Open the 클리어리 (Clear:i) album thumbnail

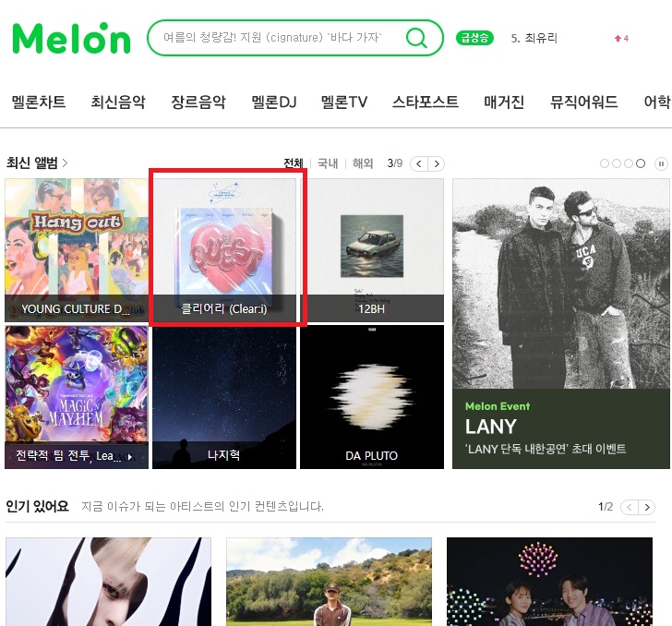point(224,250)
